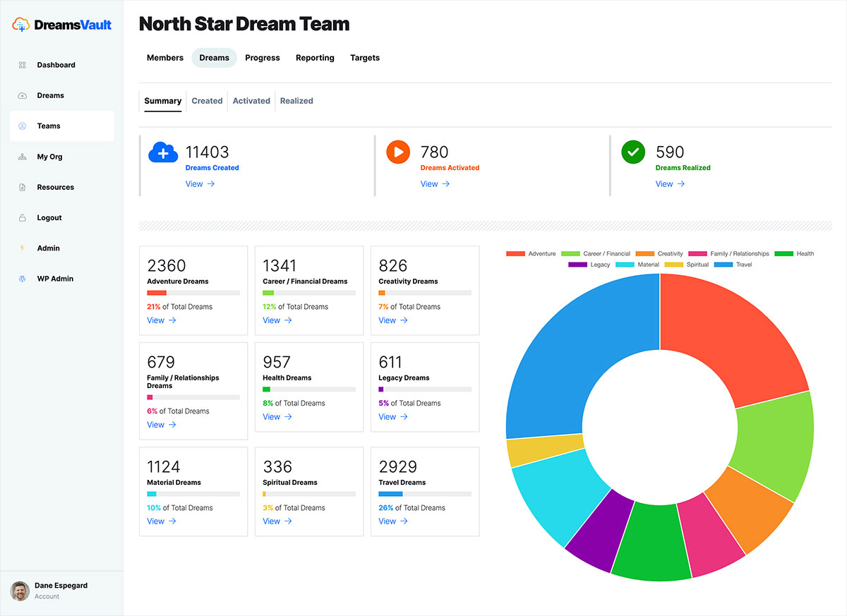Image resolution: width=847 pixels, height=616 pixels.
Task: Toggle Family / Relationships legend swatch
Action: coord(697,254)
